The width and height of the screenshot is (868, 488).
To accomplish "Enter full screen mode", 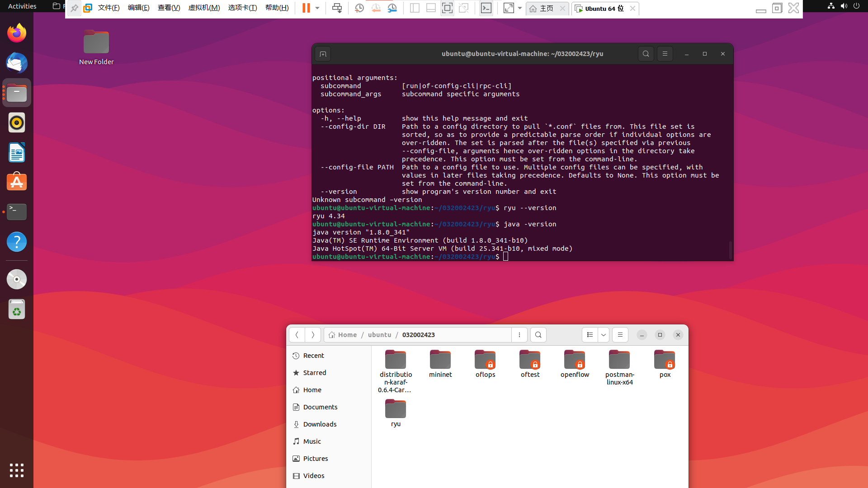I will [447, 8].
